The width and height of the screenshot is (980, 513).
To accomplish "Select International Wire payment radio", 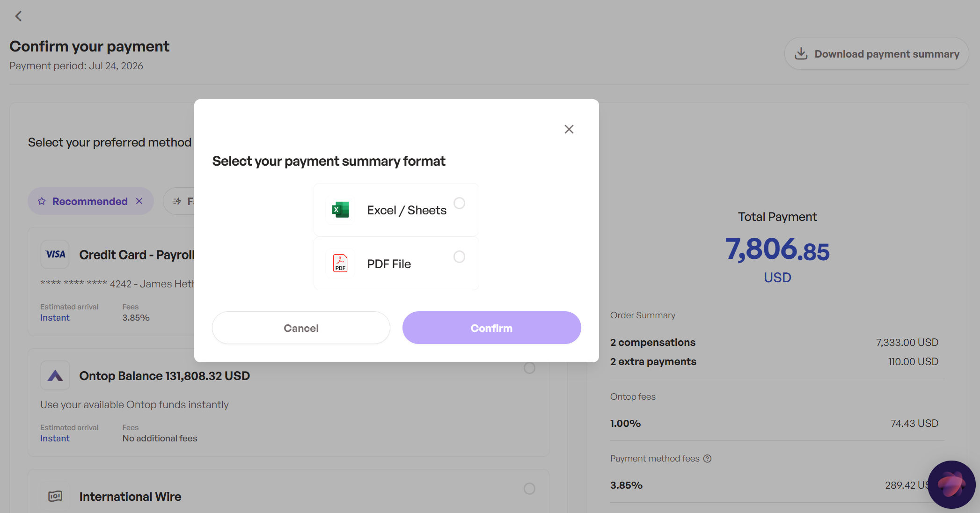I will [x=529, y=489].
